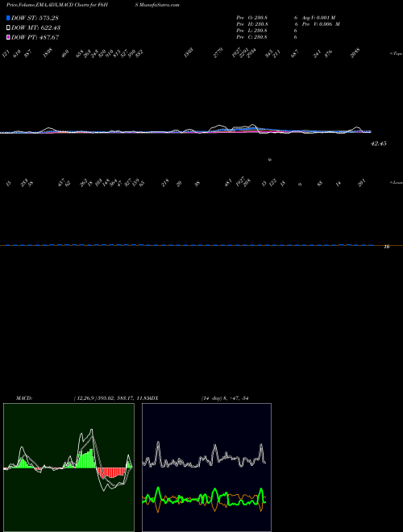The image size is (403, 532).
Task: Click the price line hump near 2088 label
Action: (x=356, y=128)
